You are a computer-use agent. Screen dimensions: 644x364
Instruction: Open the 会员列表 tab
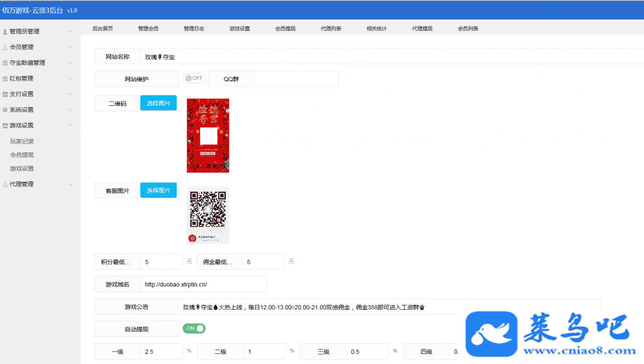tap(468, 28)
